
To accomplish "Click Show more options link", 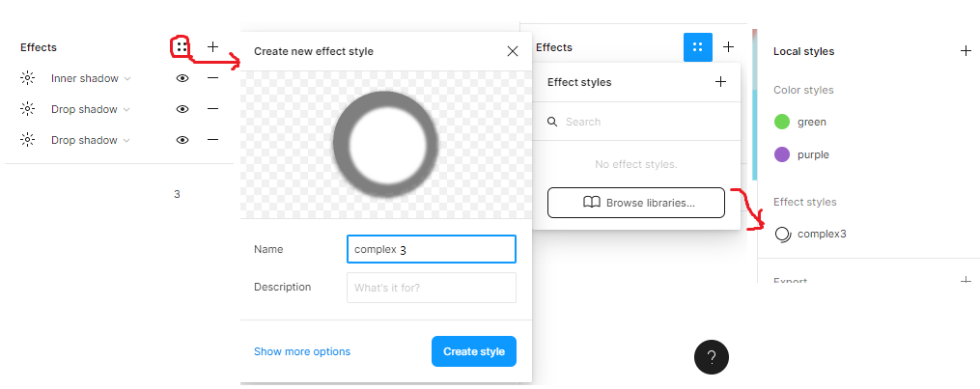I will (x=302, y=351).
